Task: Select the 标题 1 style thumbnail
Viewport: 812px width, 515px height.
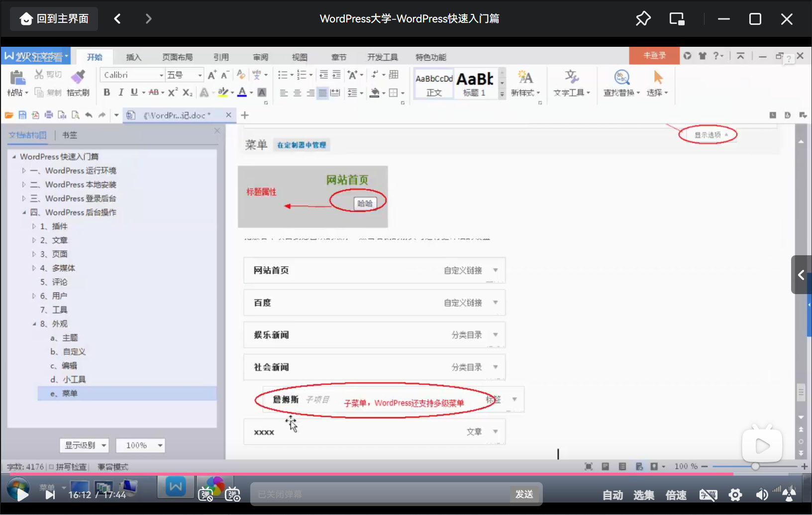Action: click(475, 84)
